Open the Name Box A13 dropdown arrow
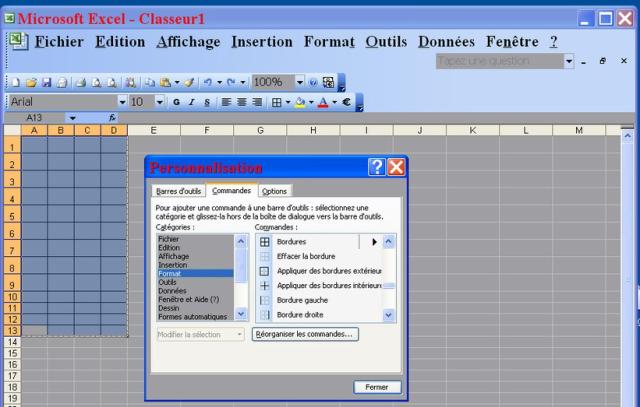This screenshot has width=640, height=407. (72, 118)
